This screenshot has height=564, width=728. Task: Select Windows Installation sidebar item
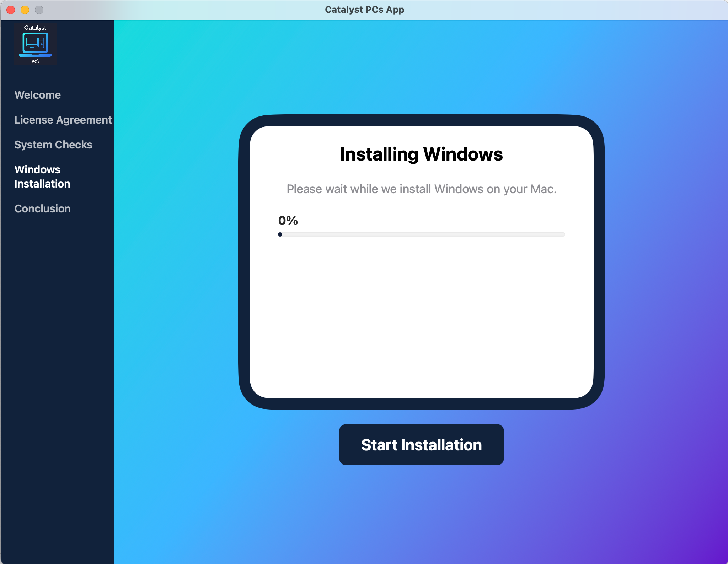(42, 177)
